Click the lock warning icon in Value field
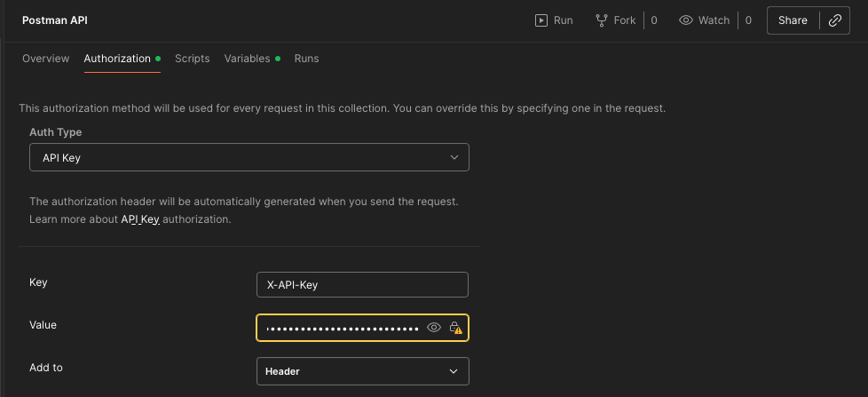The image size is (868, 397). pyautogui.click(x=455, y=328)
